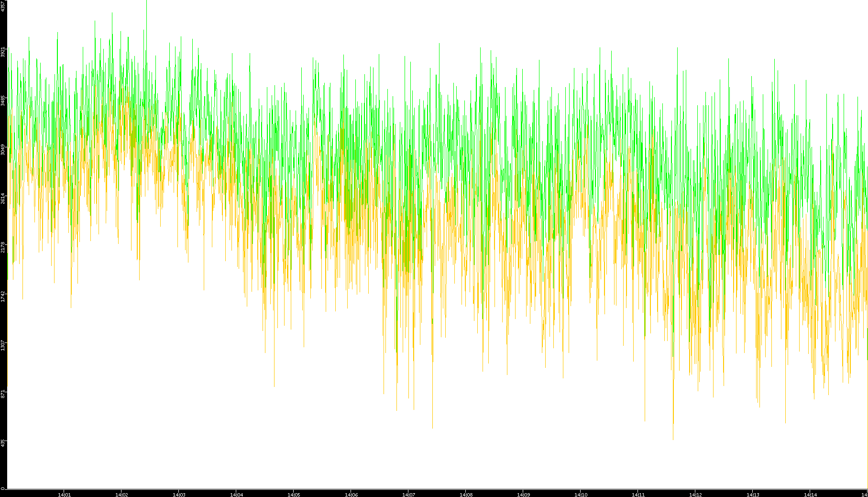This screenshot has width=868, height=497.
Task: Select the 2178 value on the vertical axis
Action: tap(3, 247)
